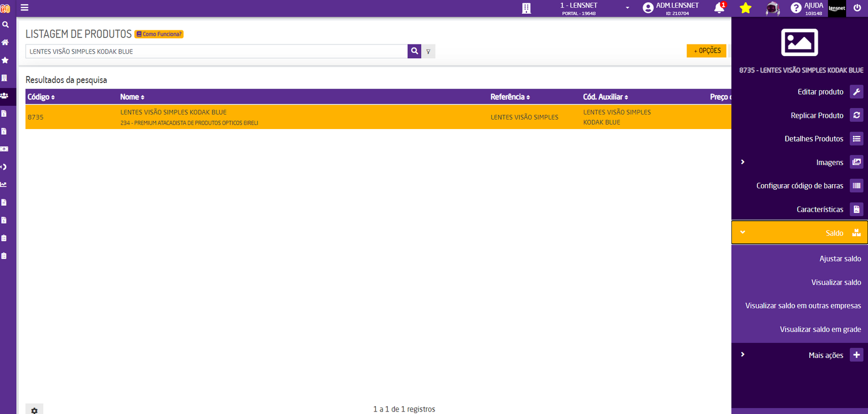Open the filter funnel icon
Screen dimensions: 868x414
(x=428, y=52)
